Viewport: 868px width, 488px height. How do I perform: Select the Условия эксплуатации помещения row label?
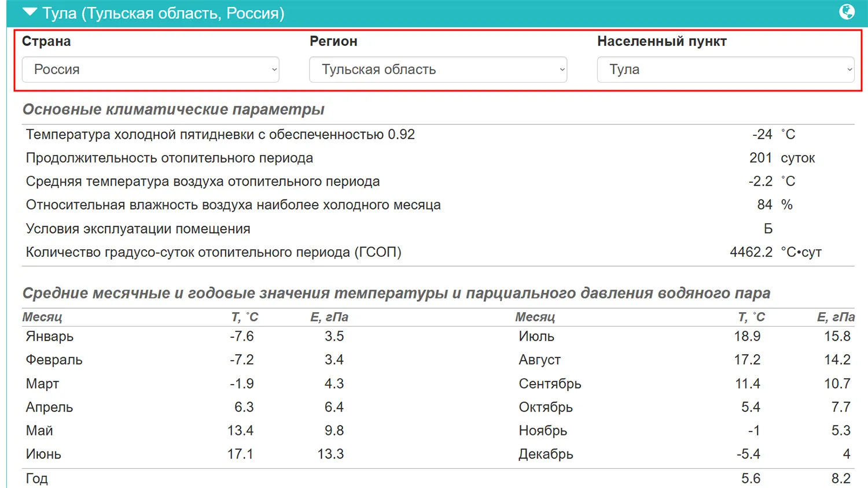tap(138, 229)
